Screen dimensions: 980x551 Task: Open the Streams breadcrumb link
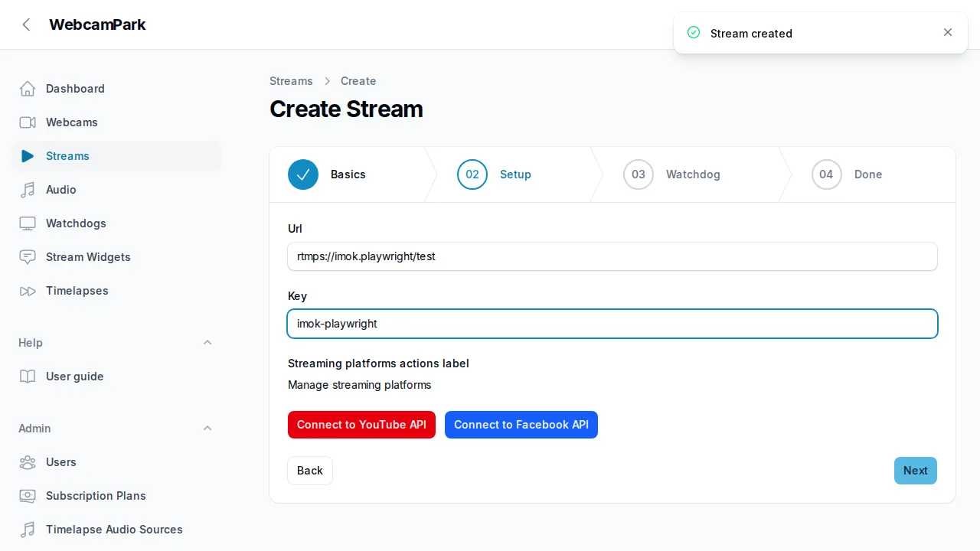291,81
